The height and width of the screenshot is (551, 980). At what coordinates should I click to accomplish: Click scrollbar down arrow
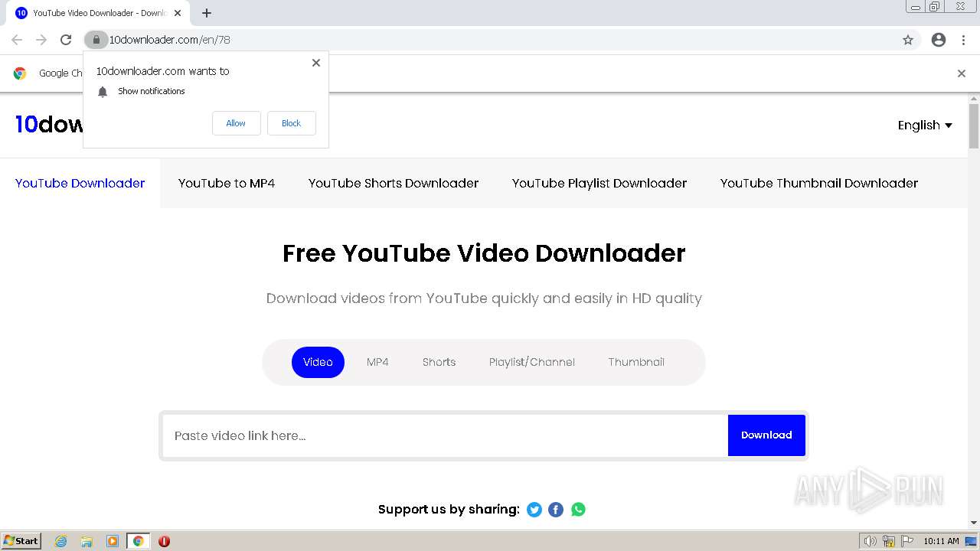click(974, 523)
